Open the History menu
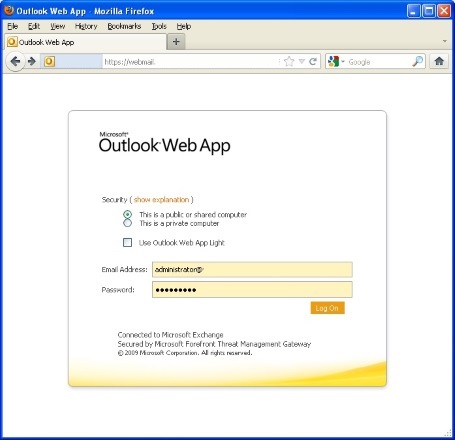 click(x=86, y=26)
